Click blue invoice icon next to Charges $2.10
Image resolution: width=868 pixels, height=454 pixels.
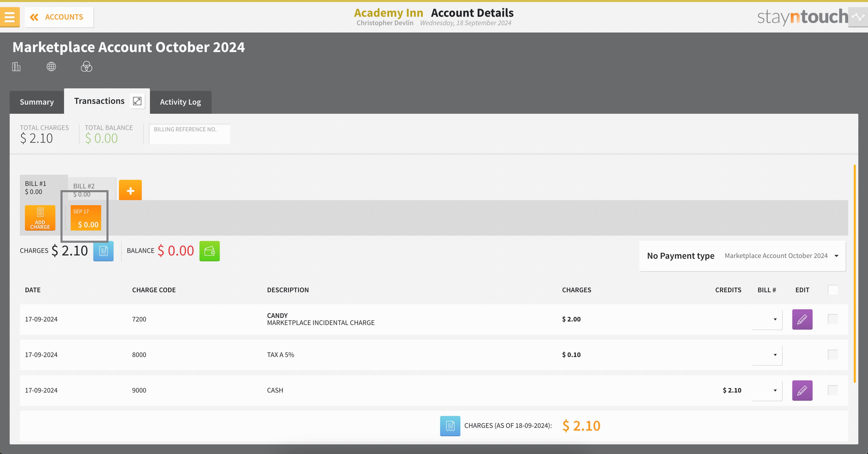point(103,251)
